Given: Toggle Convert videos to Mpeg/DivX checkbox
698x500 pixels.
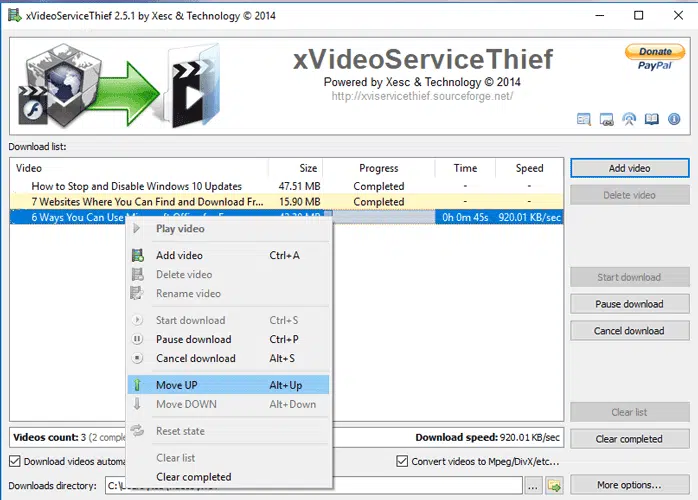Looking at the screenshot, I should [x=402, y=461].
